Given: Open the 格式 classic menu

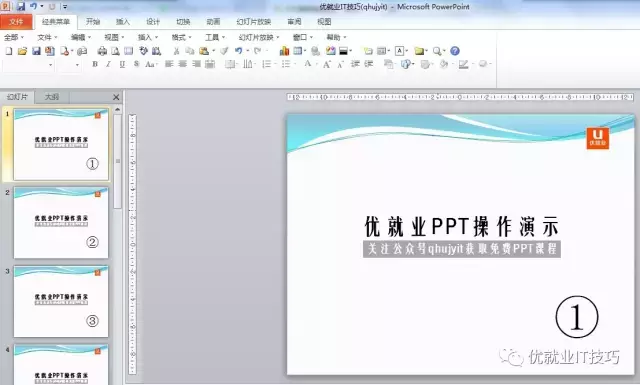Looking at the screenshot, I should [x=181, y=37].
